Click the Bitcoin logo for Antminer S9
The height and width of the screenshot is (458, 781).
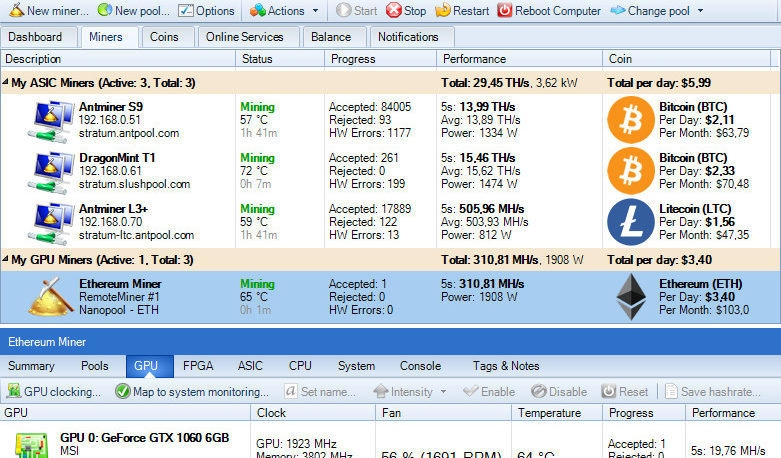pyautogui.click(x=631, y=120)
